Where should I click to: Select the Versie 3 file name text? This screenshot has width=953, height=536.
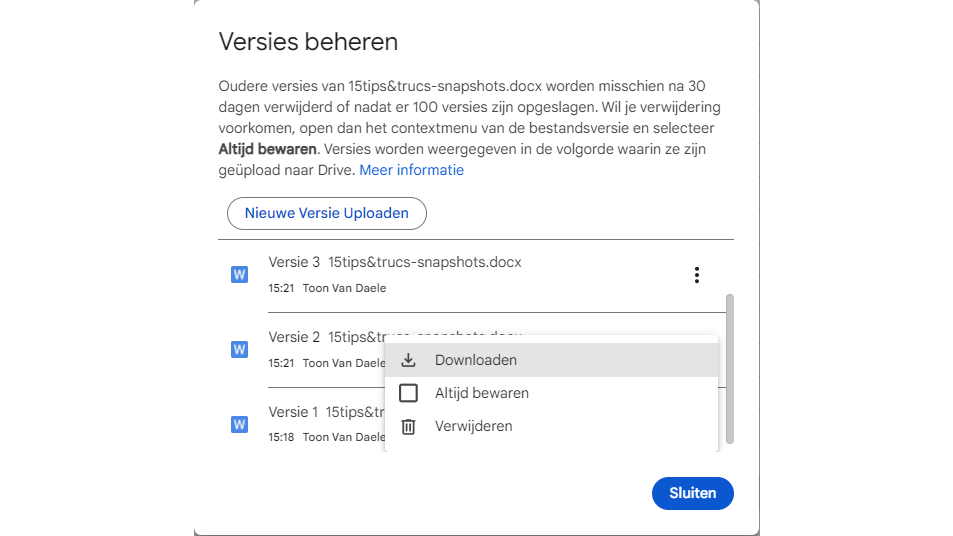pos(424,262)
